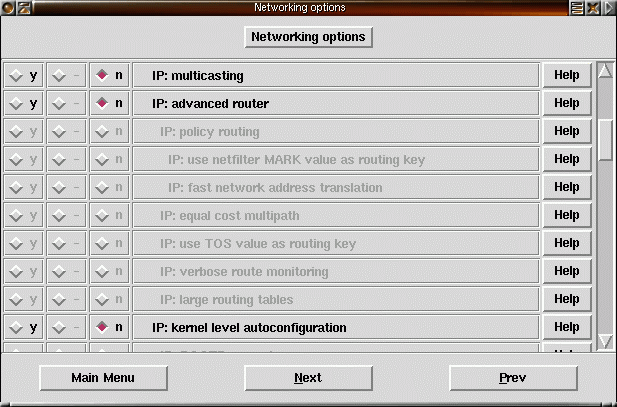Return to the Main Menu
This screenshot has width=617, height=407.
click(103, 378)
